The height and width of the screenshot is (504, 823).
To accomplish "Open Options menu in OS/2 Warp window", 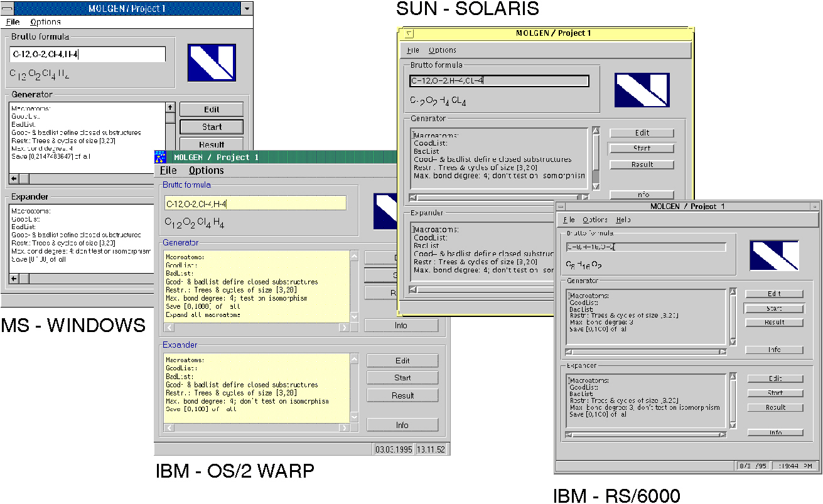I will (206, 170).
